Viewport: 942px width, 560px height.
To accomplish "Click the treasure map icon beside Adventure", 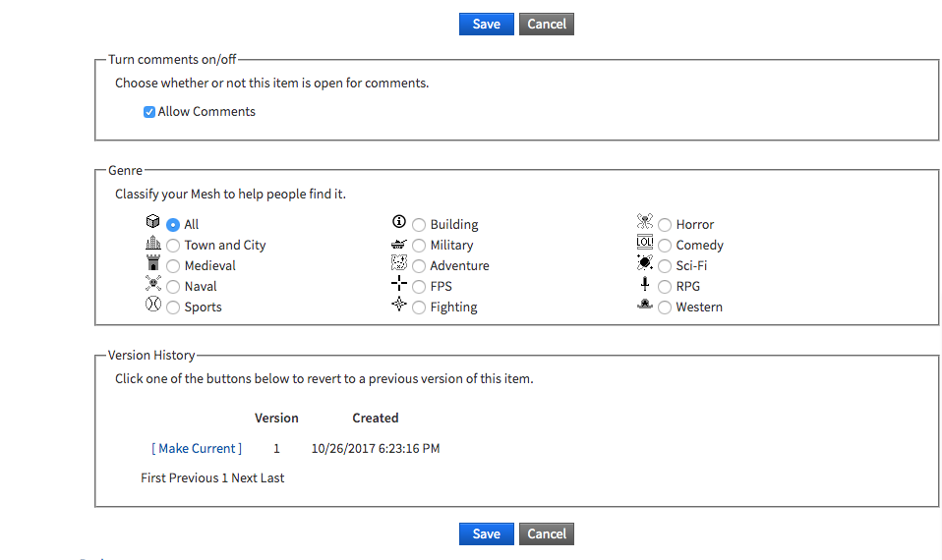I will [x=399, y=263].
